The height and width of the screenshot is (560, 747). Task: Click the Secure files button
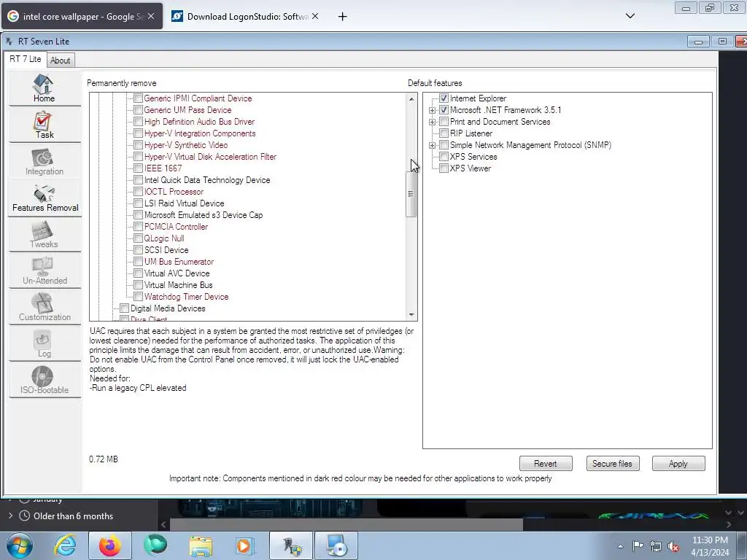[x=612, y=463]
